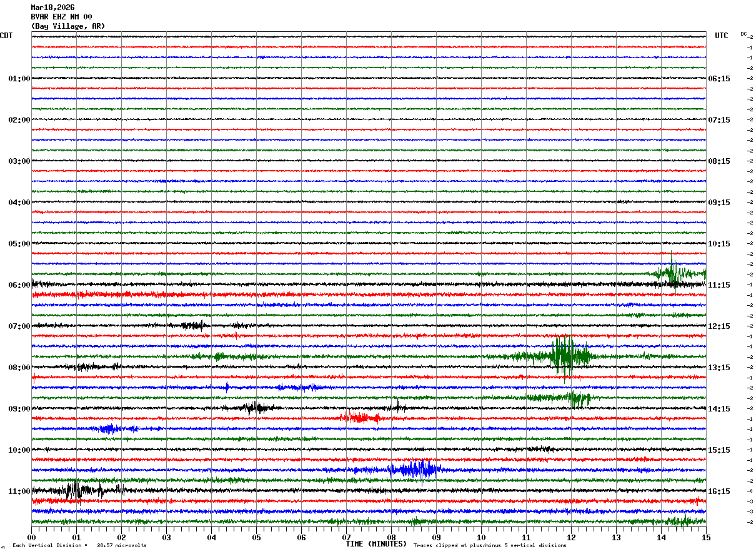756x554 pixels.
Task: Click the green event near minute 14 above 06:00 row
Action: (675, 273)
